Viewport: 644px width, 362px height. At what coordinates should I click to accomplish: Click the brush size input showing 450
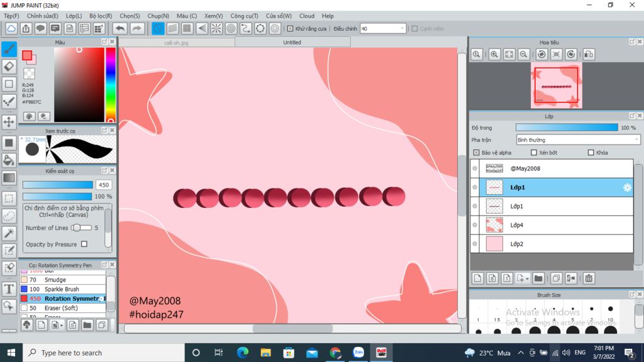[x=104, y=185]
